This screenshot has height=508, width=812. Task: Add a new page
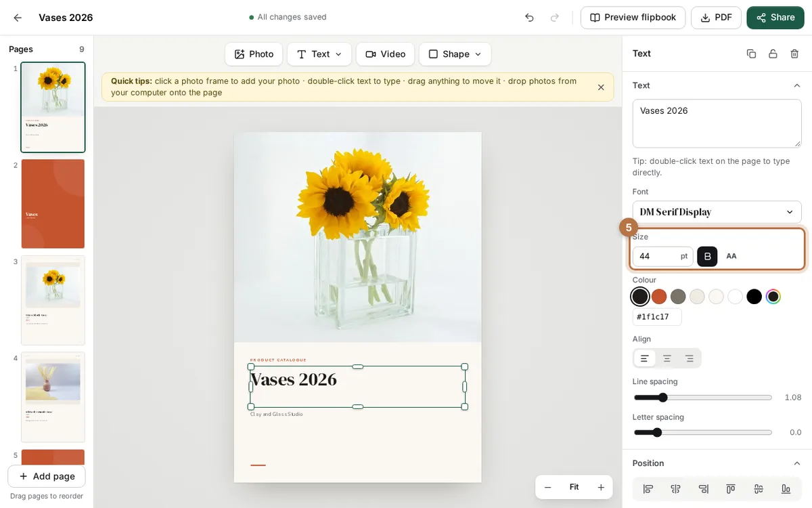click(47, 476)
